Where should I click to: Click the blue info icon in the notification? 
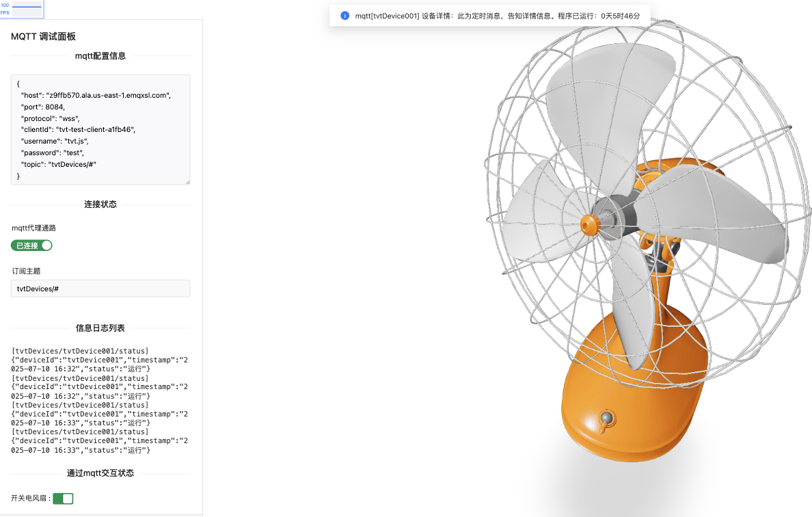pos(344,16)
